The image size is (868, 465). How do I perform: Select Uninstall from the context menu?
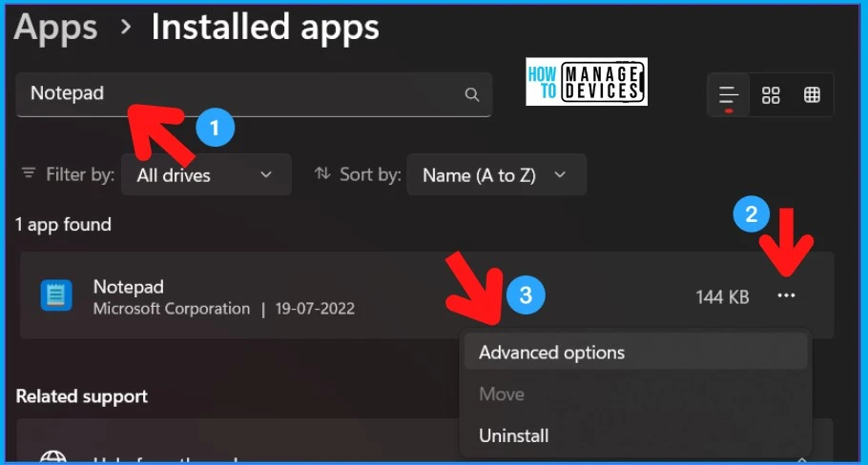[635, 435]
